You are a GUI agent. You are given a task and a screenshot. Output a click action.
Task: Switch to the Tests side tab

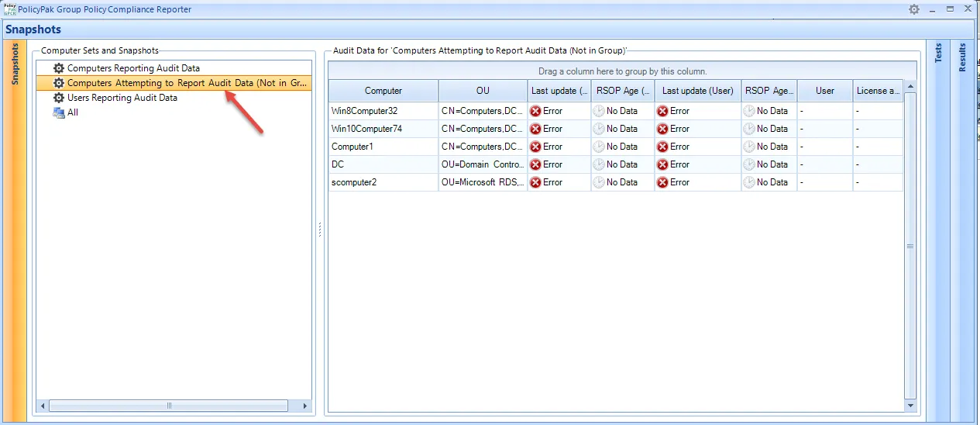(x=939, y=230)
